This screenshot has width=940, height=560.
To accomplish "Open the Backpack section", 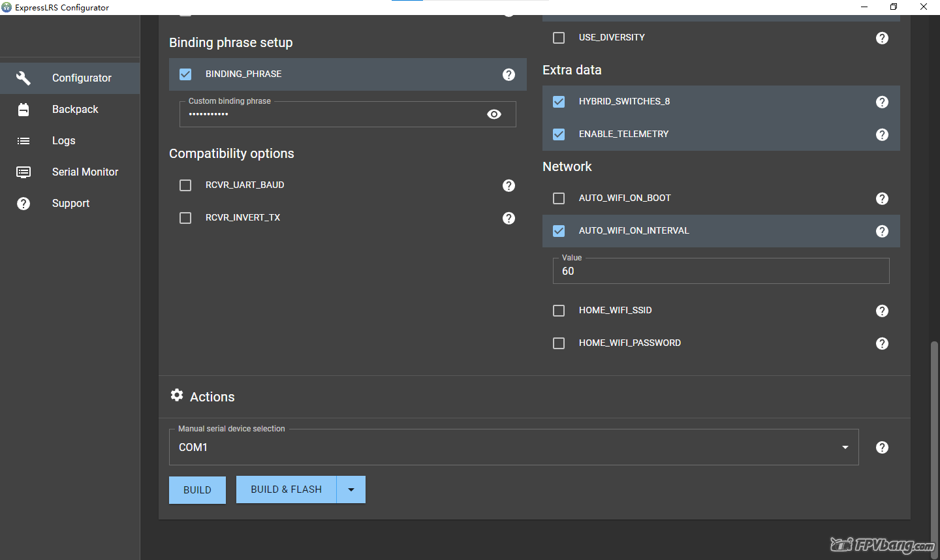I will click(x=70, y=110).
